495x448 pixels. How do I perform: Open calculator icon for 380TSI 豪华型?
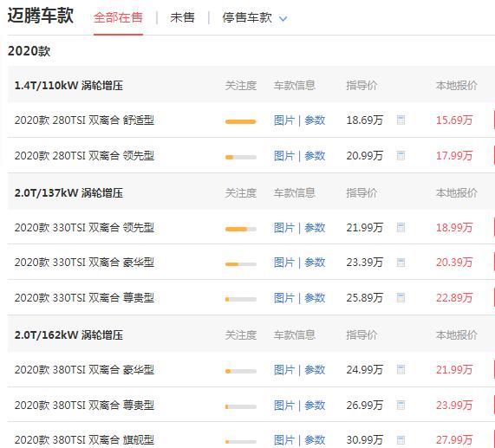401,369
